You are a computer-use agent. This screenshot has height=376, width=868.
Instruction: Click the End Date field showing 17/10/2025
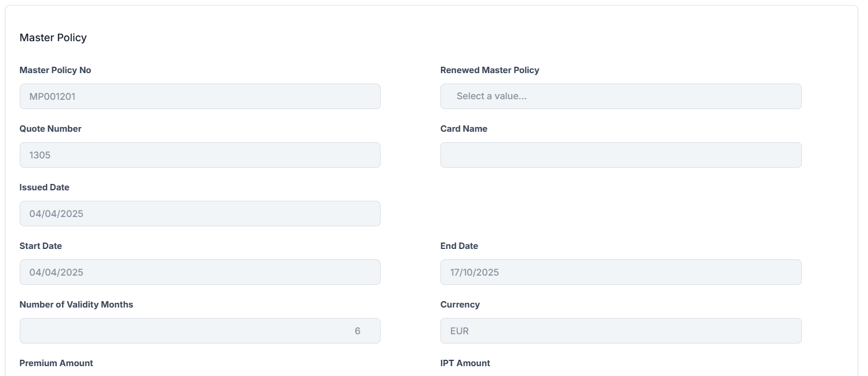(620, 272)
